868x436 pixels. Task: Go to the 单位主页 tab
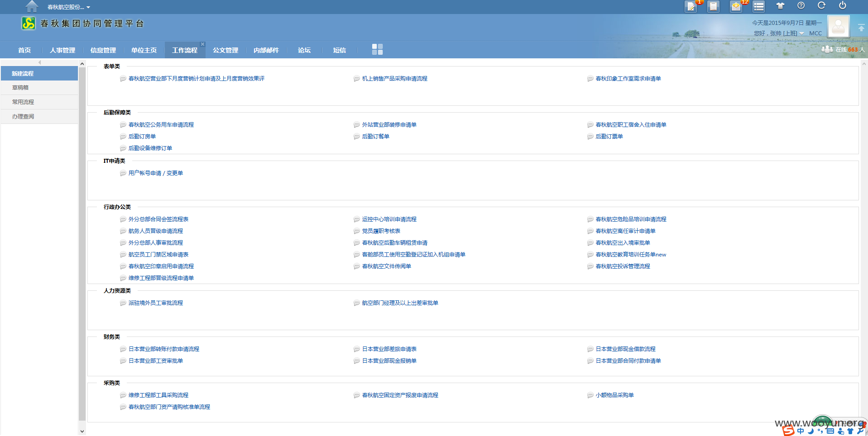click(144, 50)
